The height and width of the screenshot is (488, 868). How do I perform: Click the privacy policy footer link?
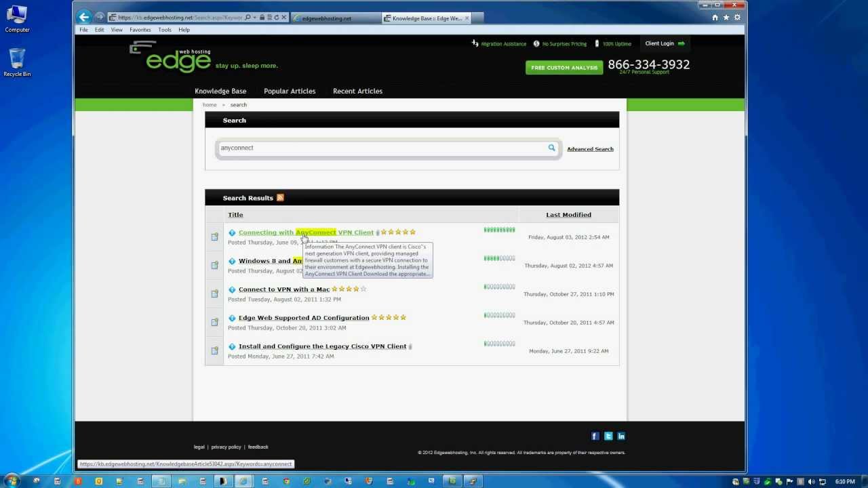(226, 447)
